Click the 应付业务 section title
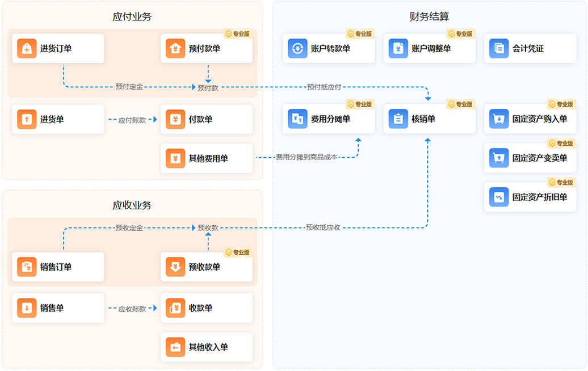Viewport: 588px width, 371px height. [x=132, y=16]
